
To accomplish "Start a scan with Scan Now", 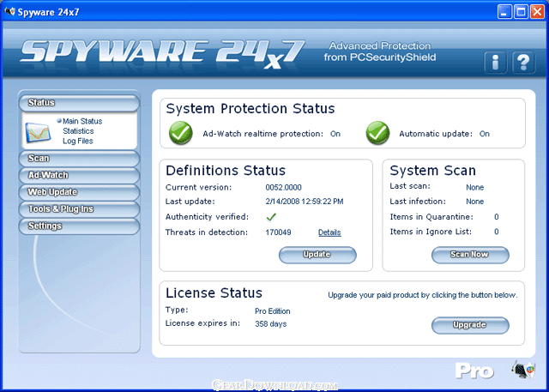I will [470, 255].
